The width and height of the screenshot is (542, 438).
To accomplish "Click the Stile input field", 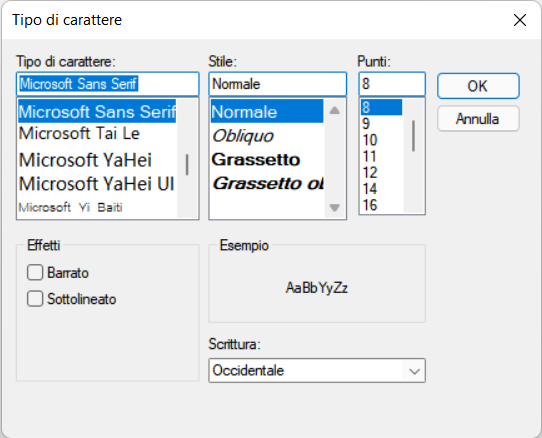I will point(278,84).
